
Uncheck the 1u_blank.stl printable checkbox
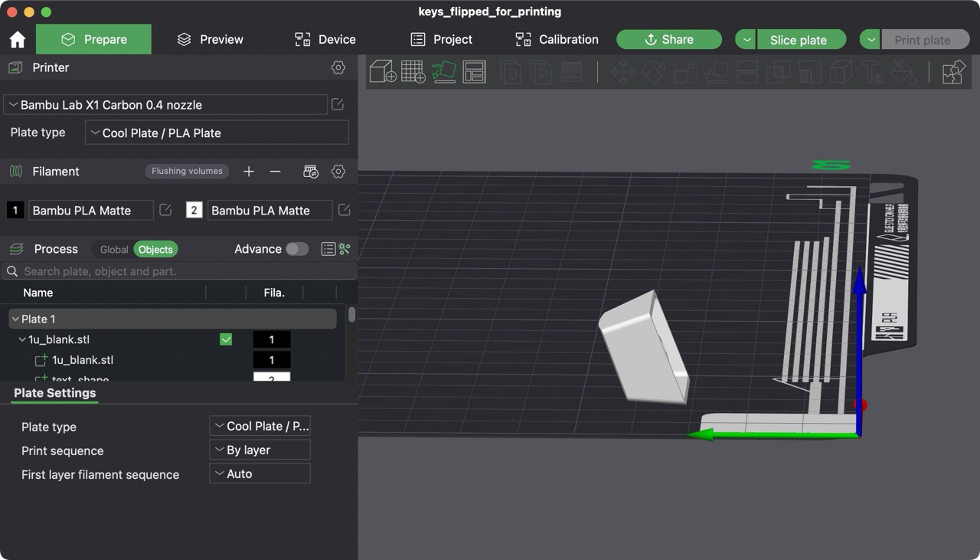click(x=226, y=339)
